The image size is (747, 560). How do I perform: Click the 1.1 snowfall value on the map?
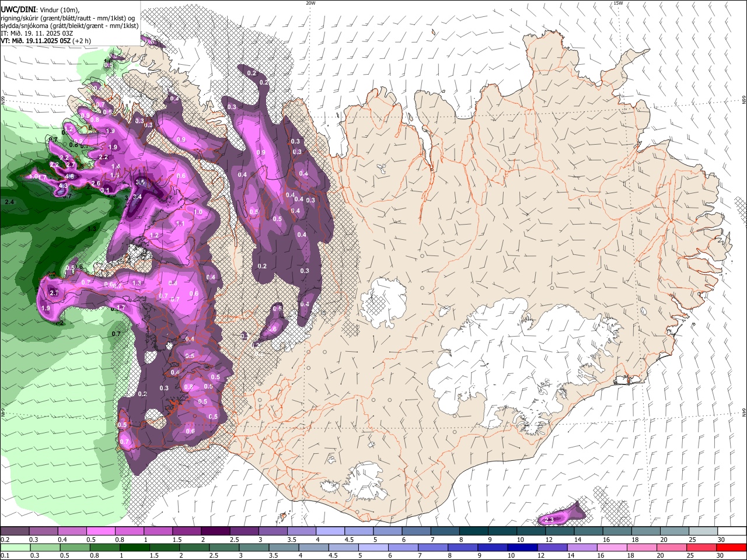[180, 223]
